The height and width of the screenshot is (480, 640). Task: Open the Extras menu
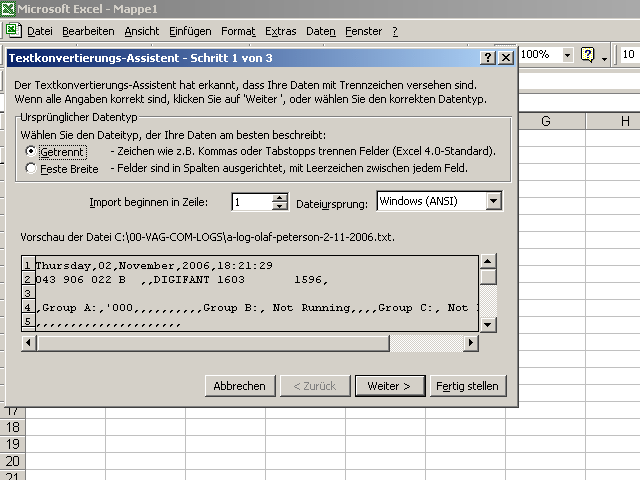tap(280, 31)
